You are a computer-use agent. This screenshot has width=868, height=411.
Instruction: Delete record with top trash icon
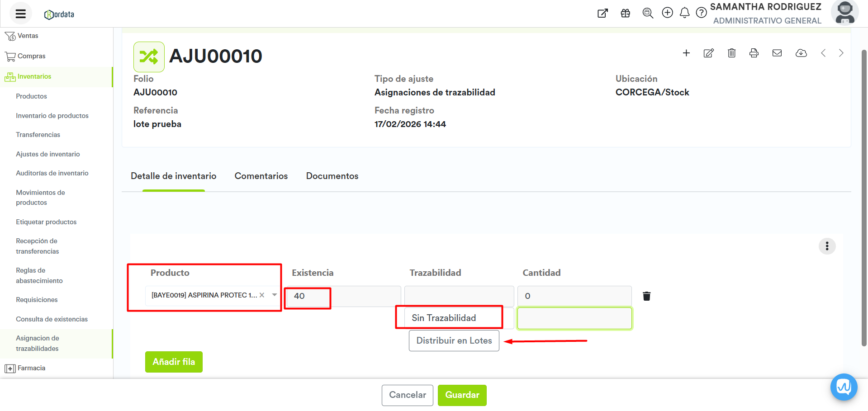click(x=731, y=53)
